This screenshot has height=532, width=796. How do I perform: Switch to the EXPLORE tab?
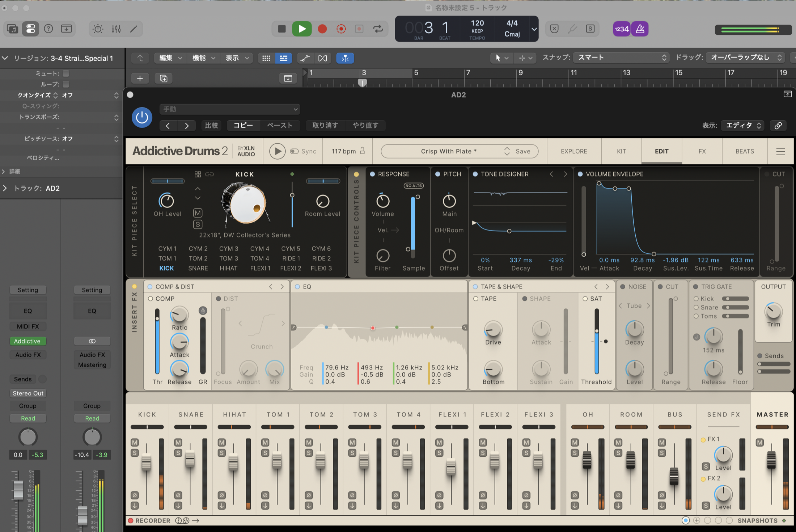[x=574, y=151]
